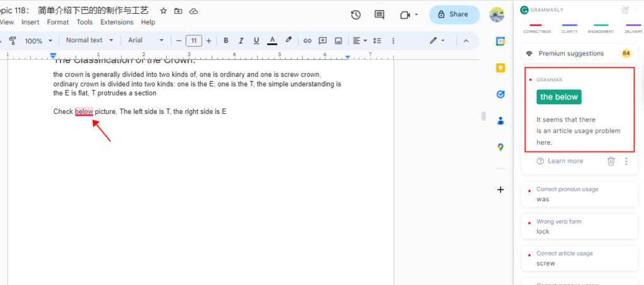The image size is (644, 285).
Task: Open the Google account avatar
Action: tap(497, 14)
